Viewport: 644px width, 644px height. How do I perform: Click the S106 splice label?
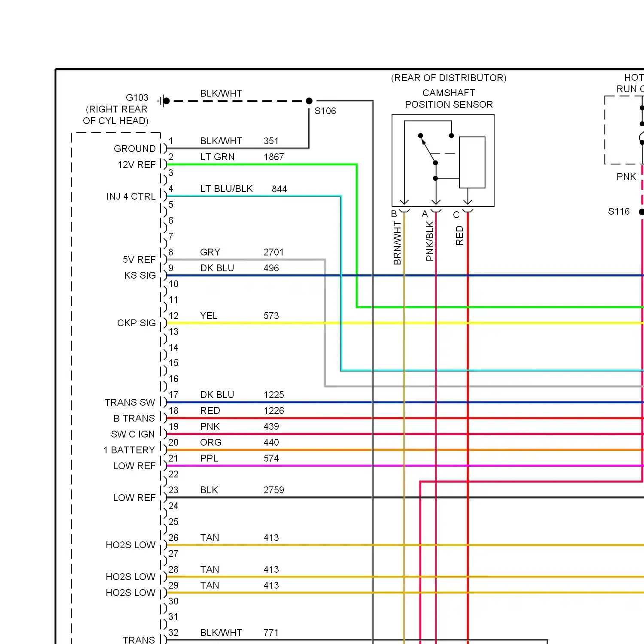pos(325,111)
